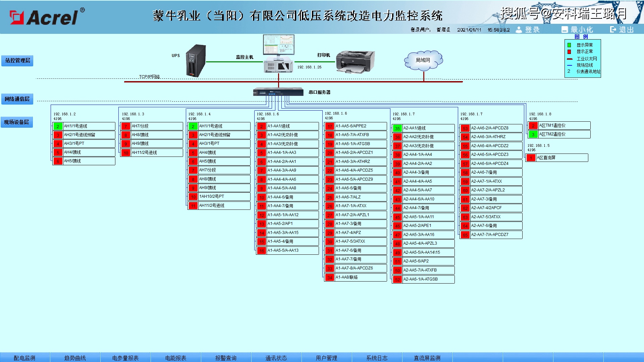Open the 趋势曲线 tab

point(75,358)
